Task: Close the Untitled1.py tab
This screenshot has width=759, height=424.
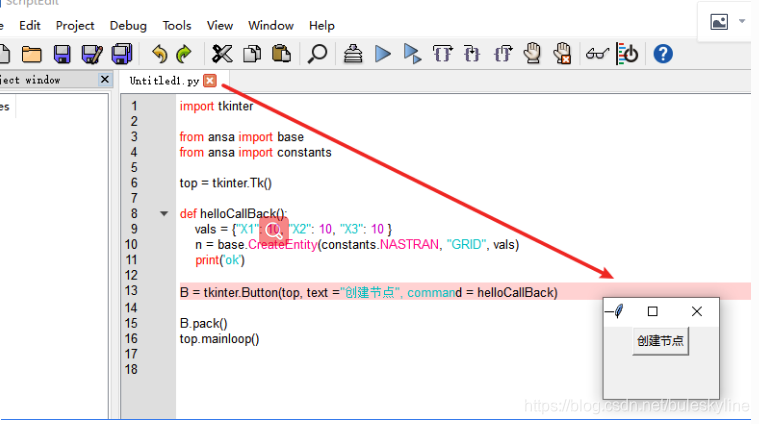Action: (x=210, y=81)
